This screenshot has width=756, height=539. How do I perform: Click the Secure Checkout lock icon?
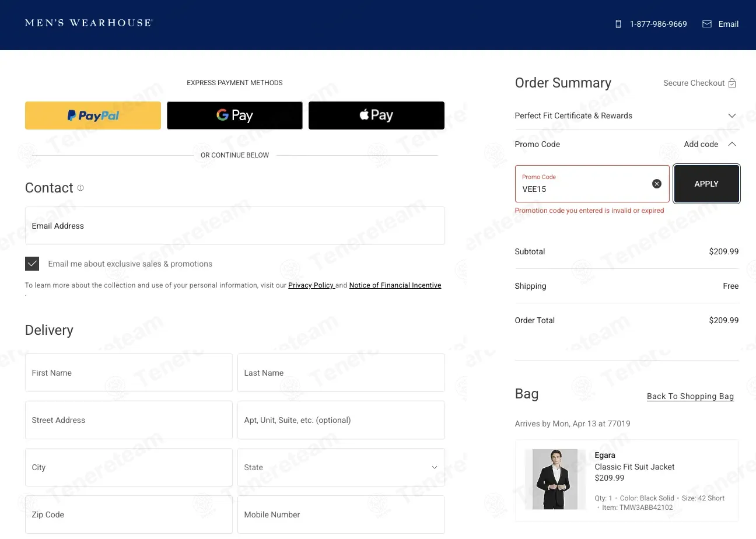tap(732, 83)
